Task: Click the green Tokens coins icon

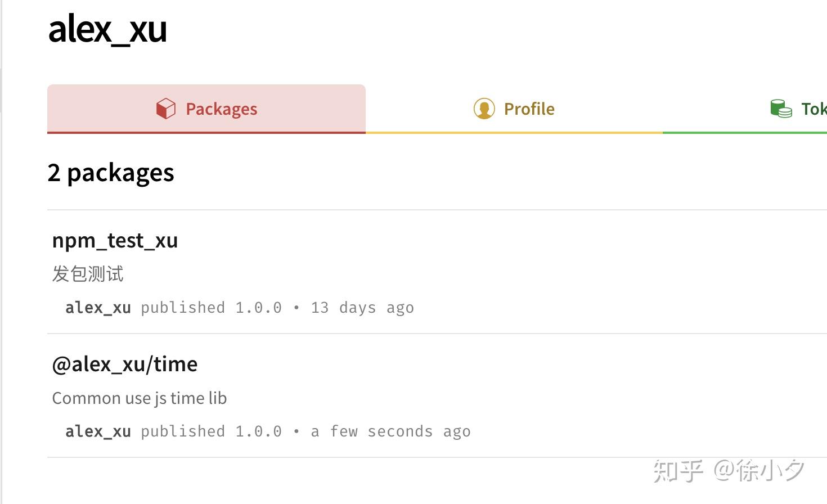Action: pyautogui.click(x=781, y=109)
